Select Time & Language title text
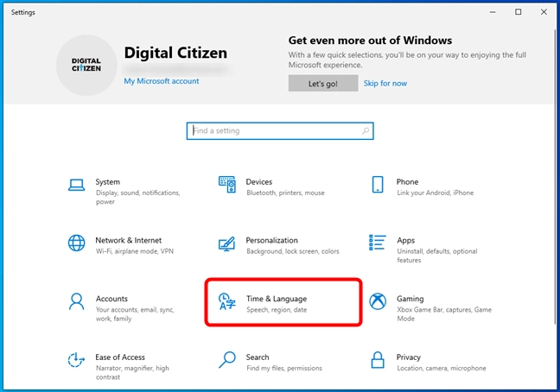Image resolution: width=560 pixels, height=392 pixels. pos(277,299)
